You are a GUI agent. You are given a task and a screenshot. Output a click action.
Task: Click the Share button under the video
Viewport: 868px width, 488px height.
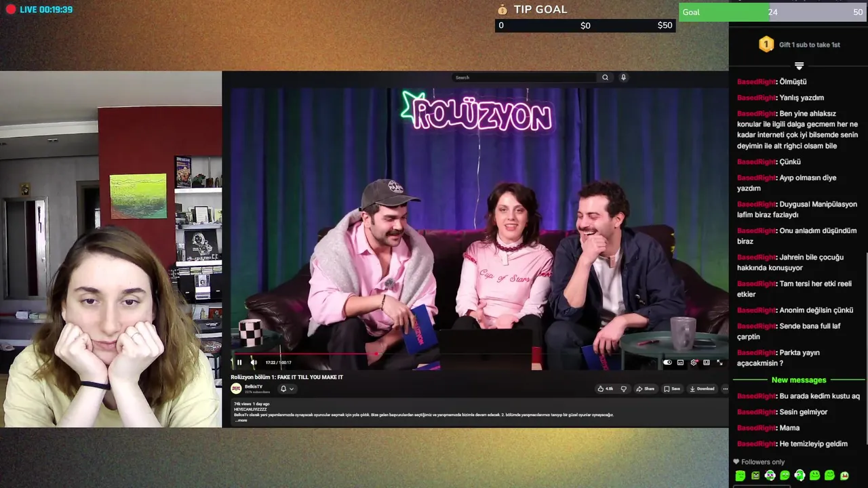pyautogui.click(x=646, y=388)
